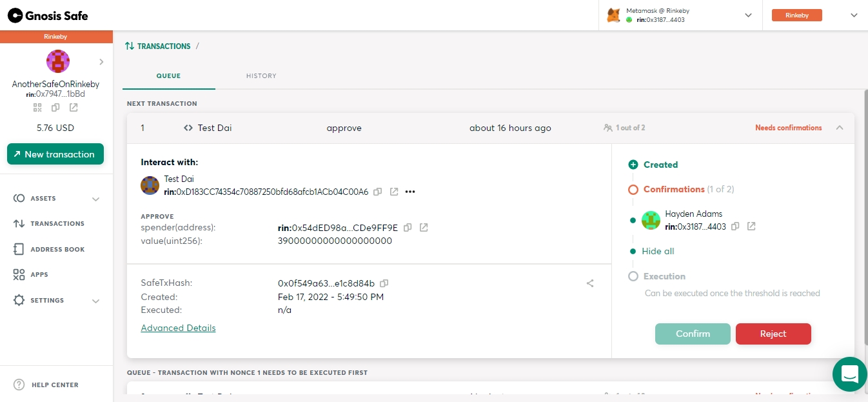Open Address Book from sidebar
Image resolution: width=868 pixels, height=402 pixels.
[57, 249]
